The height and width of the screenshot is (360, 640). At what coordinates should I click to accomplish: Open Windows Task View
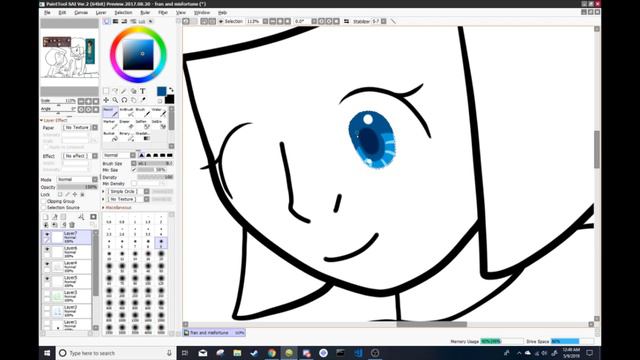coord(184,353)
